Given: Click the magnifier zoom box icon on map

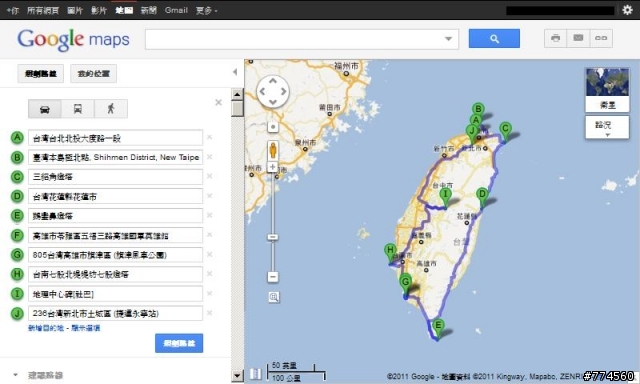Looking at the screenshot, I should 273,297.
